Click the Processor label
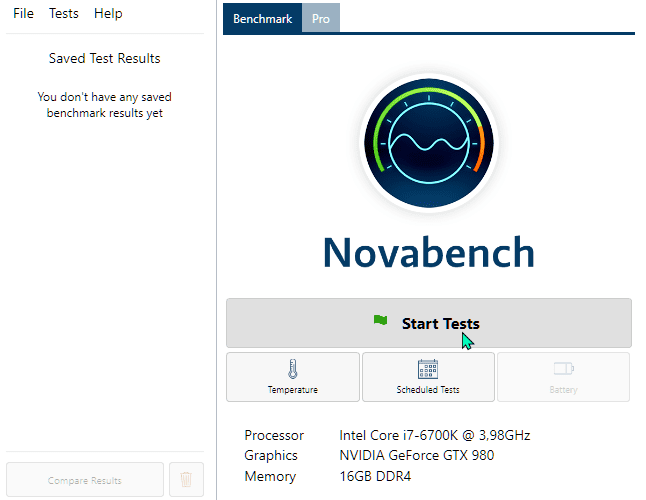Image resolution: width=646 pixels, height=500 pixels. pyautogui.click(x=274, y=435)
